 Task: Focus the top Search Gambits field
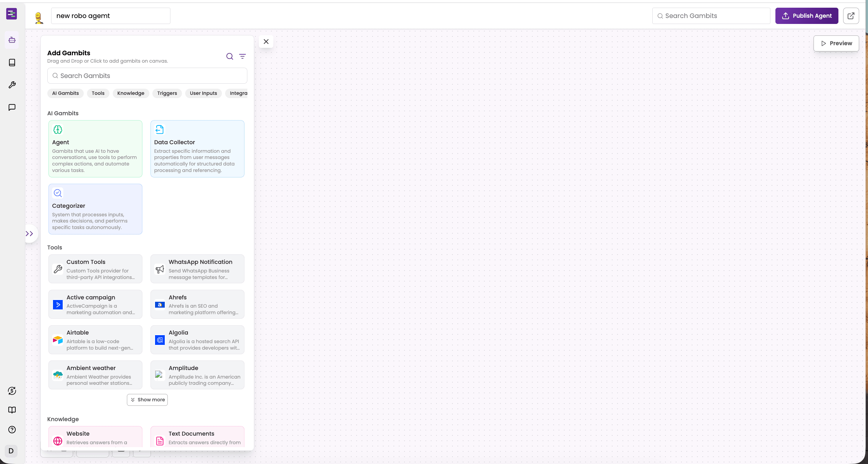tap(711, 16)
